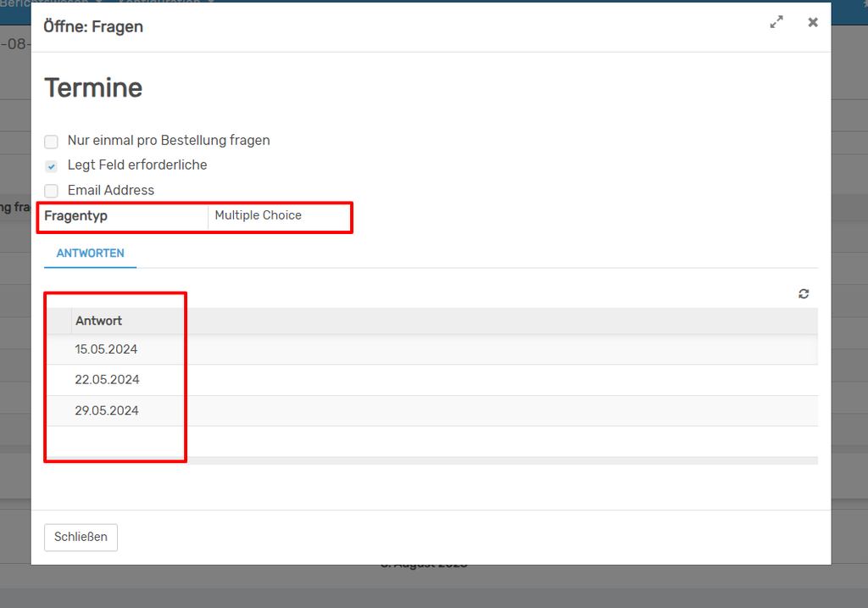Tick the Email Address checkbox
The height and width of the screenshot is (608, 868).
[52, 191]
